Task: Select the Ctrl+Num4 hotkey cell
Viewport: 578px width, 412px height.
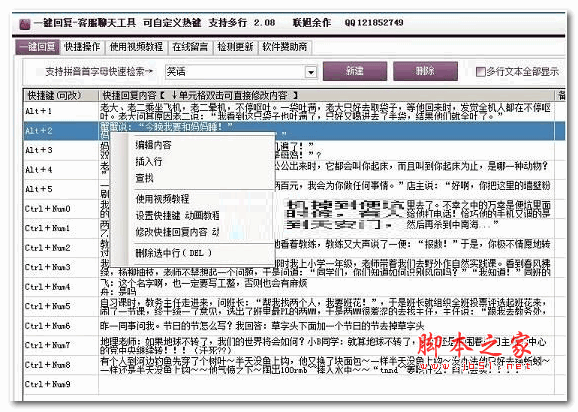Action: (x=61, y=287)
